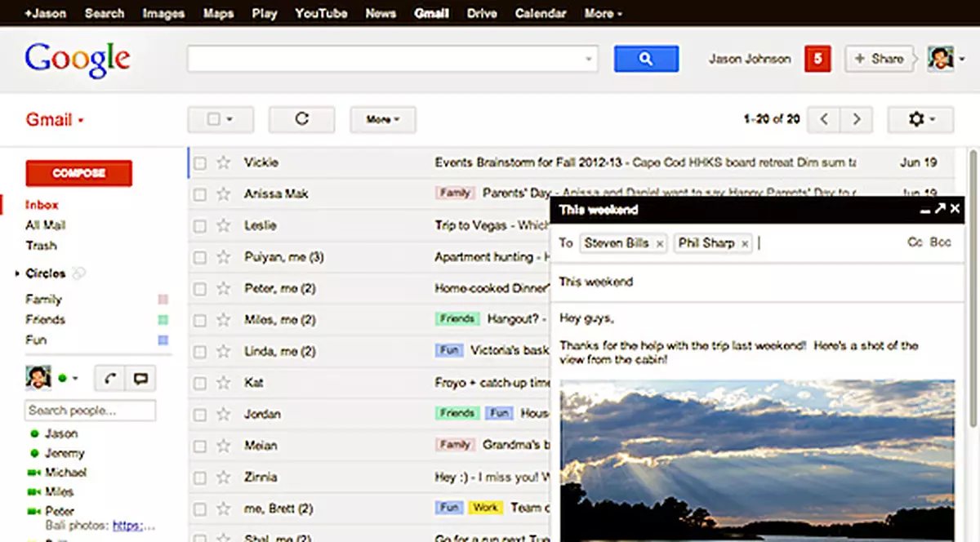This screenshot has width=980, height=542.
Task: Click the pink color swatch next to Family label
Action: point(163,299)
